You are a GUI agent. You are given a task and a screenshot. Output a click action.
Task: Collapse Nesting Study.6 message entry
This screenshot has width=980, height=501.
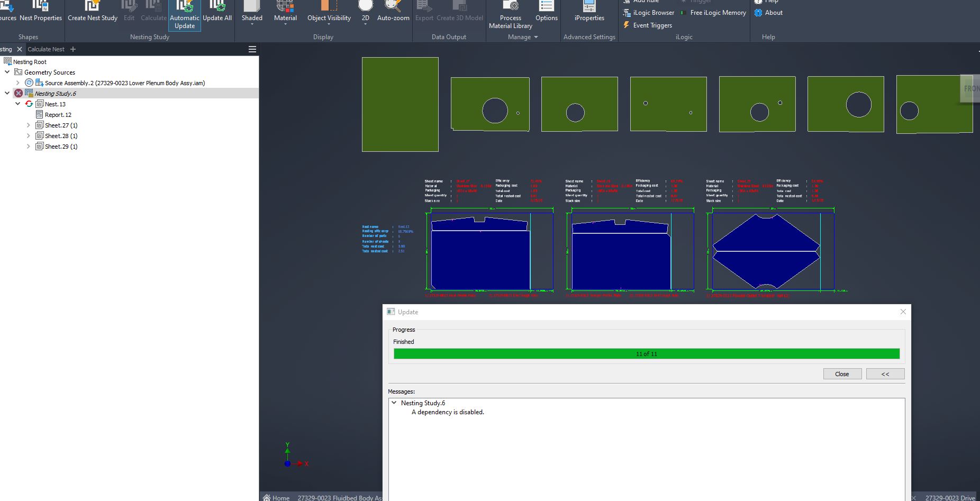(x=394, y=403)
